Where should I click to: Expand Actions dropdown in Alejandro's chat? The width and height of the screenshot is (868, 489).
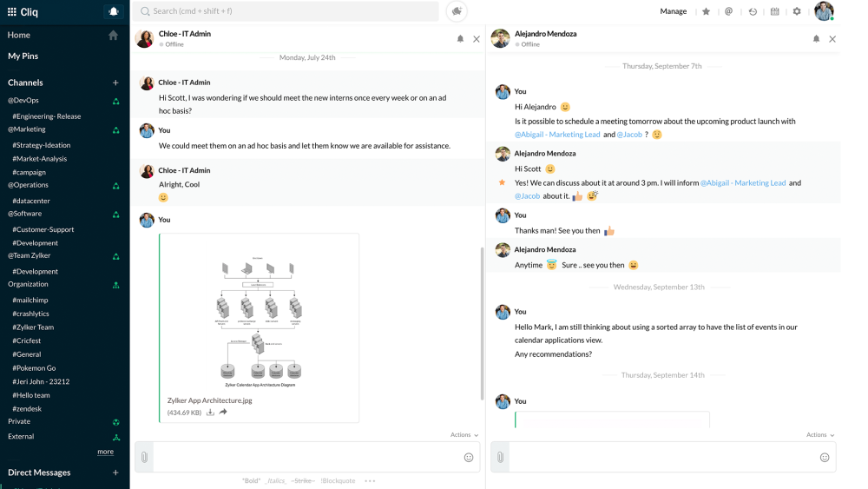820,434
